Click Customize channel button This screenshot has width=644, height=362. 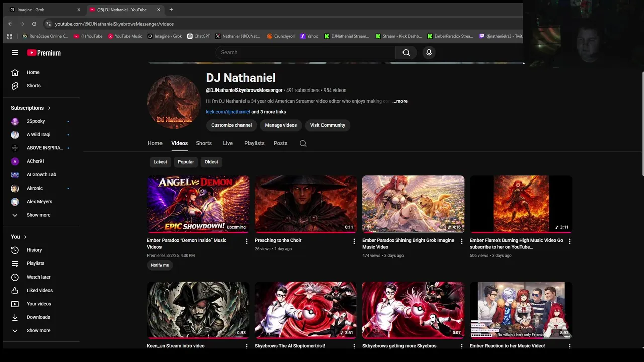(x=231, y=125)
